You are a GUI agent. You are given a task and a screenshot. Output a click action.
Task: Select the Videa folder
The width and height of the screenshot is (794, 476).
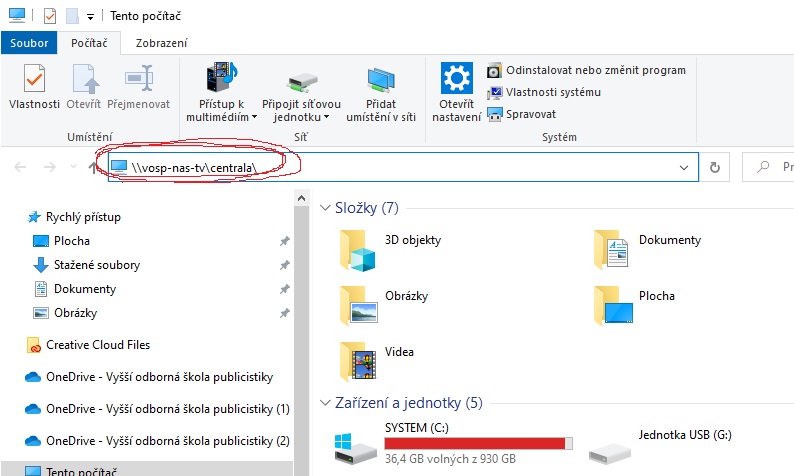pos(377,361)
